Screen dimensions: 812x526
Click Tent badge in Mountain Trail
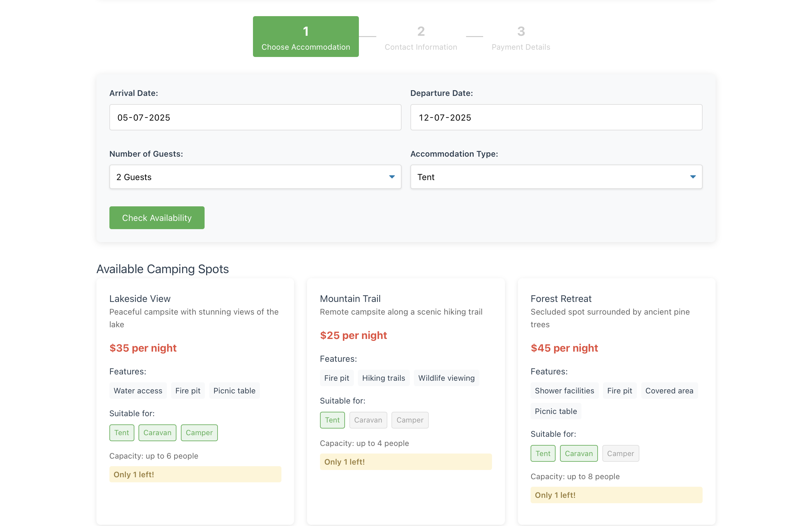pyautogui.click(x=332, y=420)
